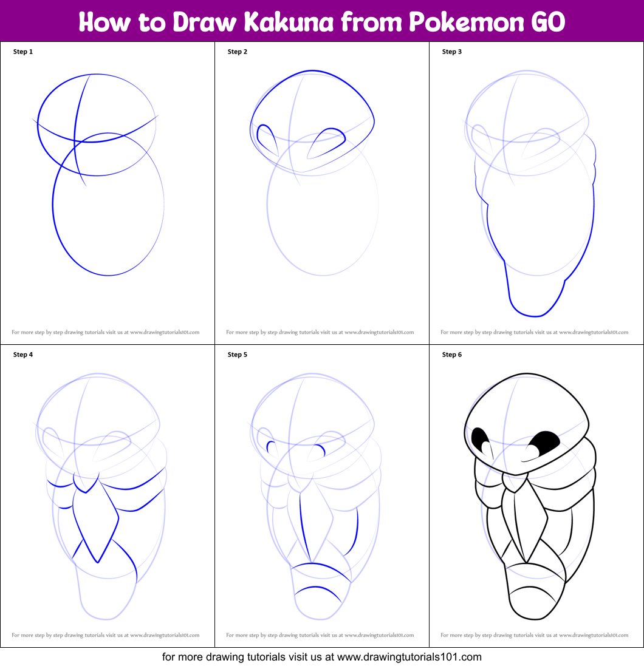Open drawingtutorials101.com link under Step 2
The image size is (644, 666).
[x=320, y=332]
